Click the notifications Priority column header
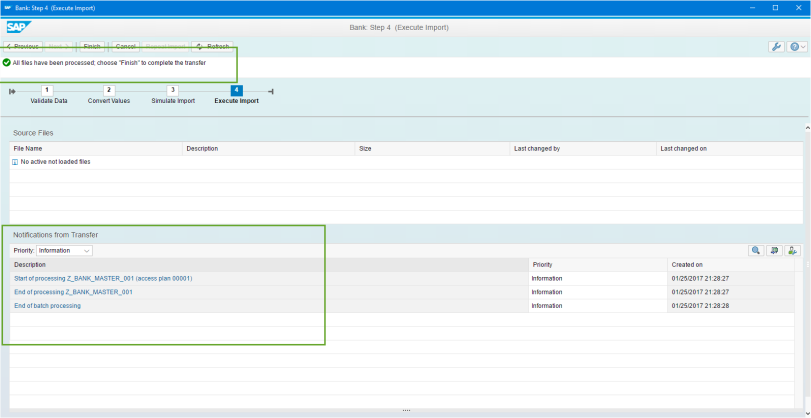 coord(597,265)
